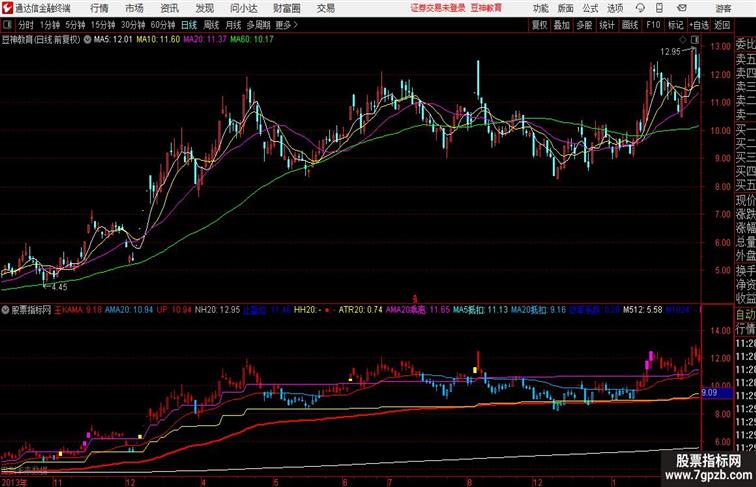
Task: Switch to the 15分钟 period tab
Action: coord(103,25)
